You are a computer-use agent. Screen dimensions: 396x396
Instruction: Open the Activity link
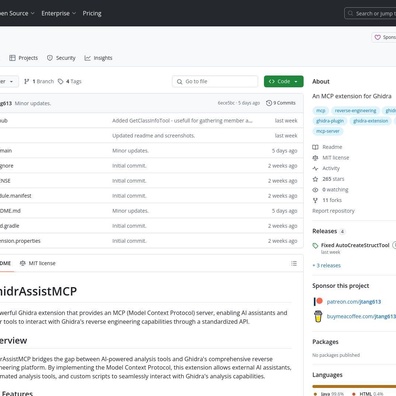(x=331, y=168)
